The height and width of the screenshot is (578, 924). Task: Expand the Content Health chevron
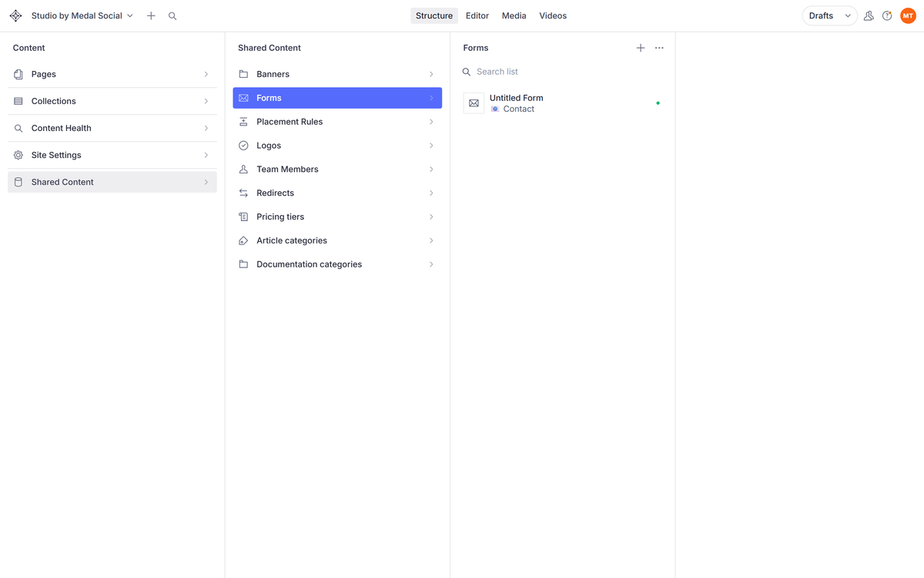[x=206, y=128]
